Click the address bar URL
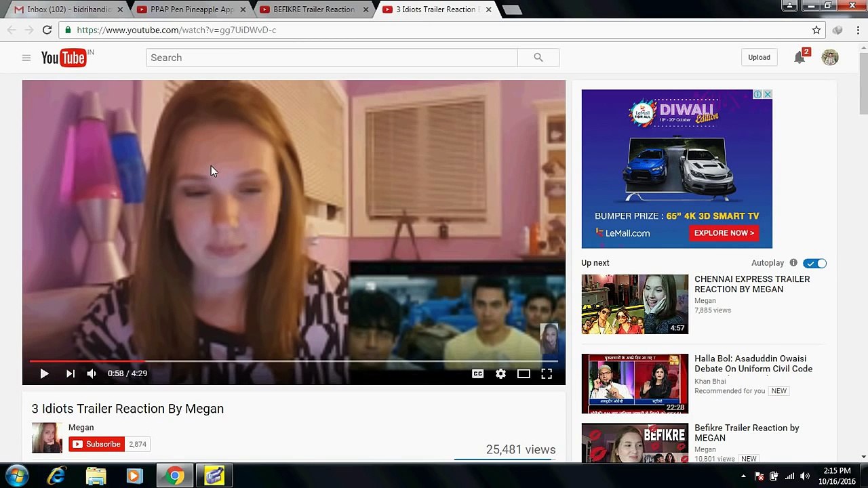 coord(176,30)
